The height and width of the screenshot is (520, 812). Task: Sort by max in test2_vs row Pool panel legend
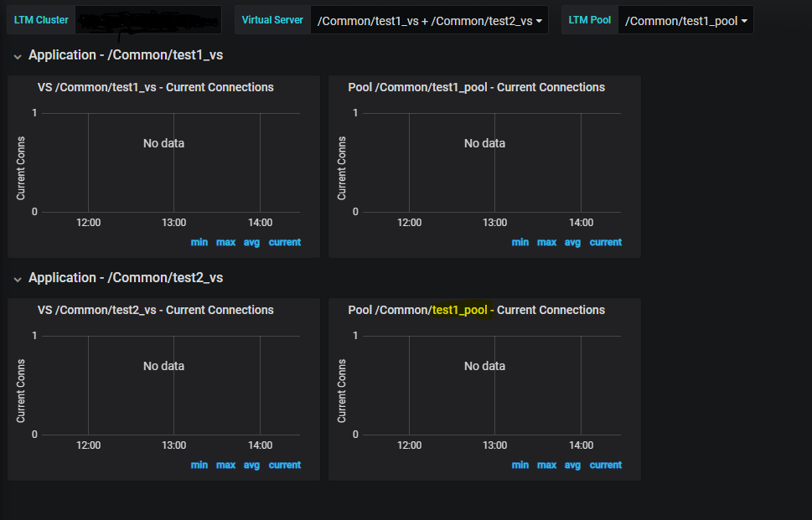(x=547, y=465)
